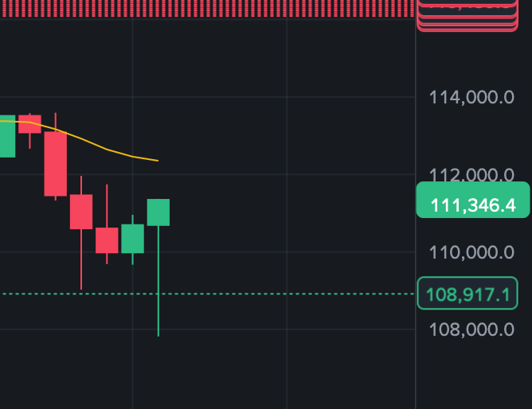Screen dimensions: 532x409
Task: Click the red candle with the long lower wick
Action: coord(81,212)
